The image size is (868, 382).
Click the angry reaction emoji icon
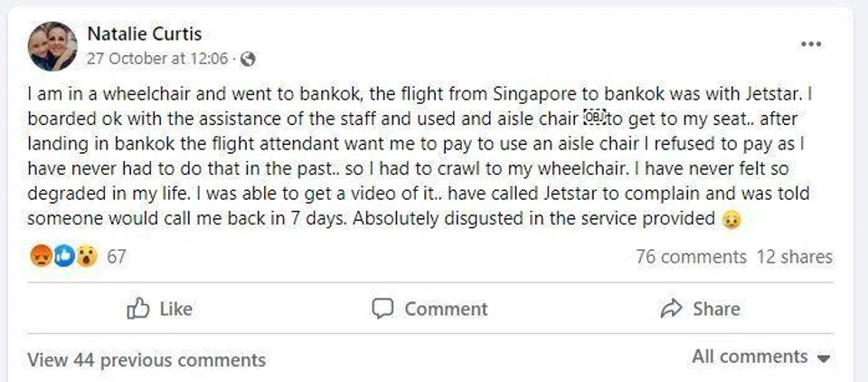[42, 257]
